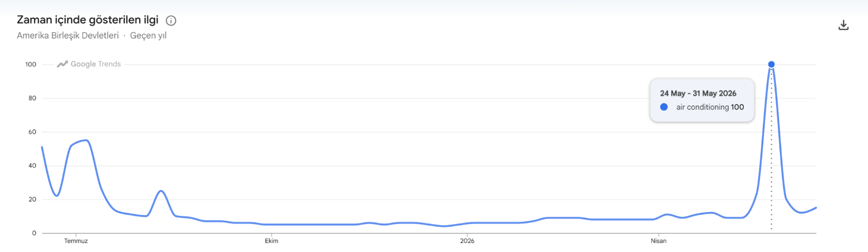The height and width of the screenshot is (252, 868).
Task: Click the info icon beside the chart title
Action: click(171, 20)
